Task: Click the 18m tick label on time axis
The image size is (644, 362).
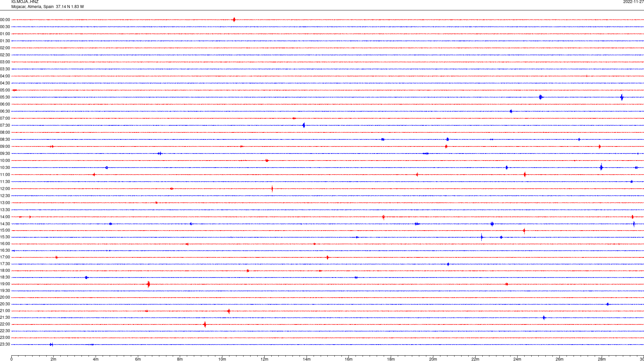Action: pyautogui.click(x=391, y=359)
